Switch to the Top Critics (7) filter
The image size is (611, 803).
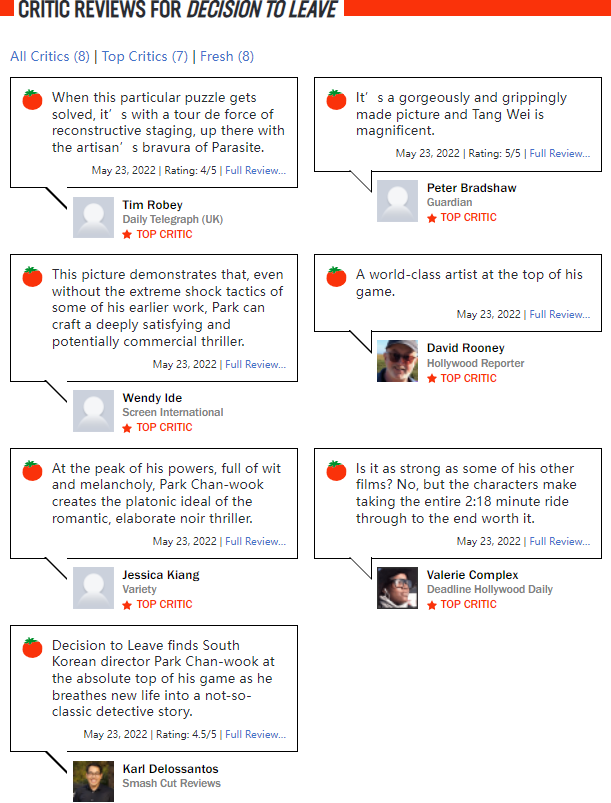[145, 56]
